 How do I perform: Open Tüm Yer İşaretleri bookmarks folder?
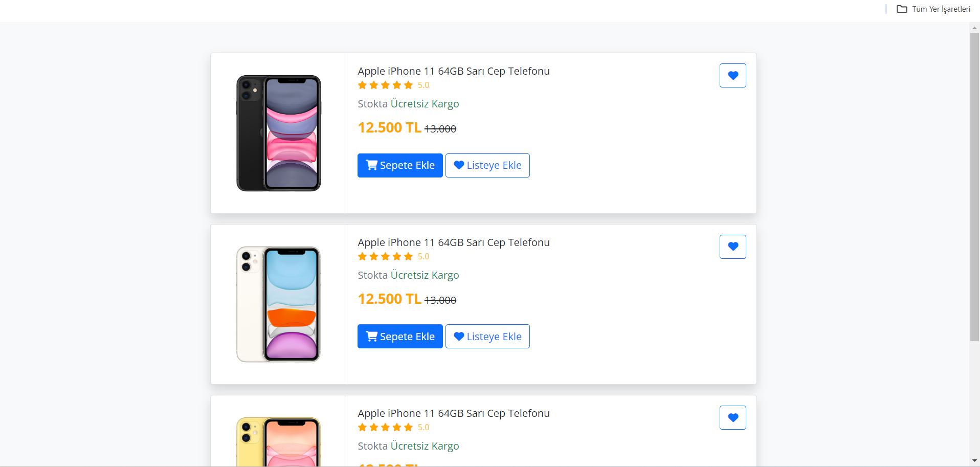tap(933, 9)
